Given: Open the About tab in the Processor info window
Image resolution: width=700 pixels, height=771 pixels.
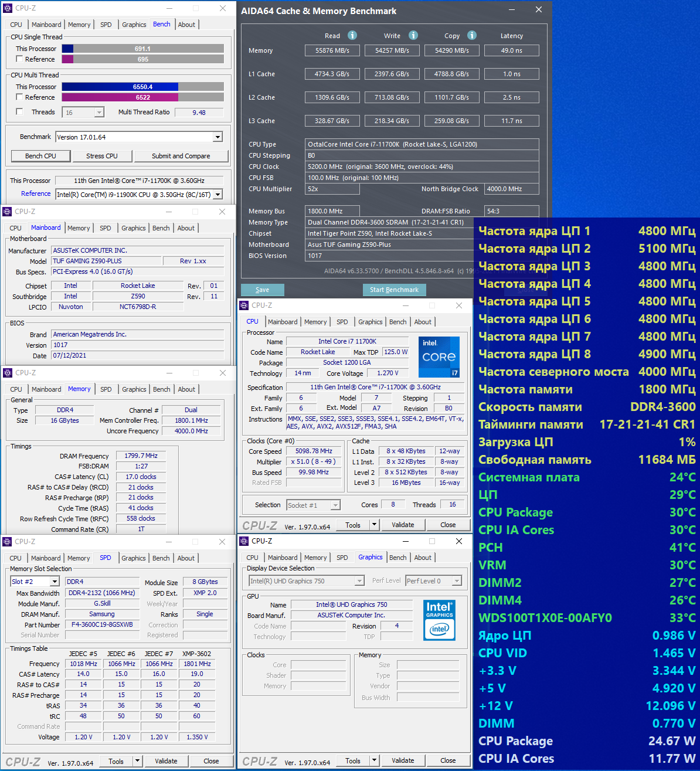Looking at the screenshot, I should point(423,322).
